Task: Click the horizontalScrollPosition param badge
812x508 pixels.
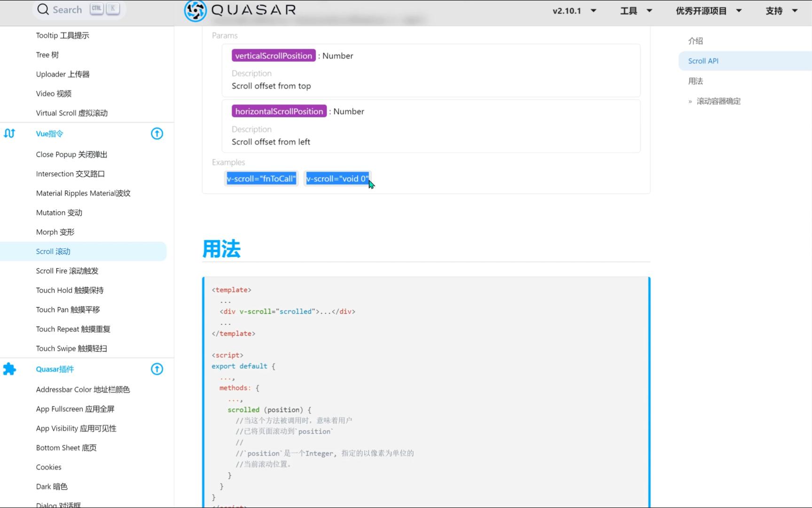Action: point(279,111)
